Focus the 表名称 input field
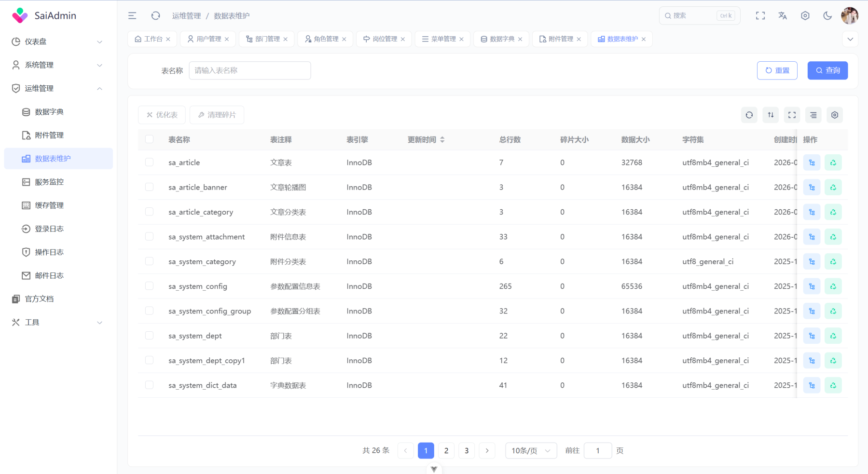Image resolution: width=868 pixels, height=474 pixels. (249, 70)
